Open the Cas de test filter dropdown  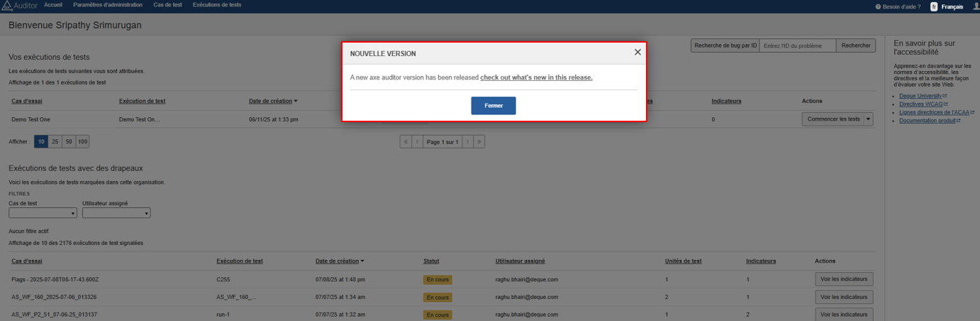click(43, 213)
